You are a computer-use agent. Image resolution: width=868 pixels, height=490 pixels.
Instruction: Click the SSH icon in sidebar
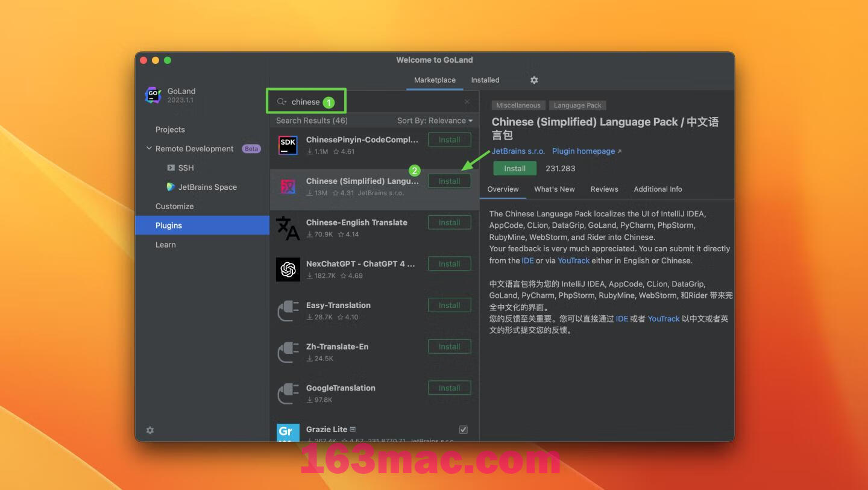click(171, 168)
